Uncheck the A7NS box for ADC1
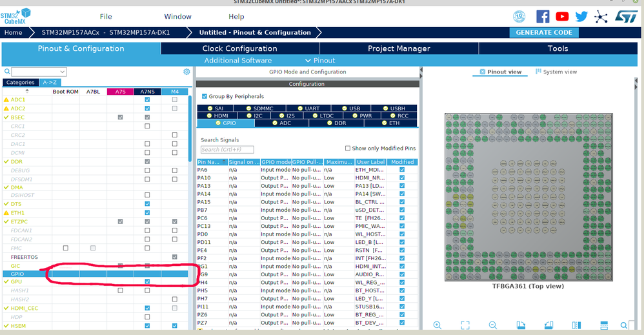The height and width of the screenshot is (335, 644). point(147,99)
